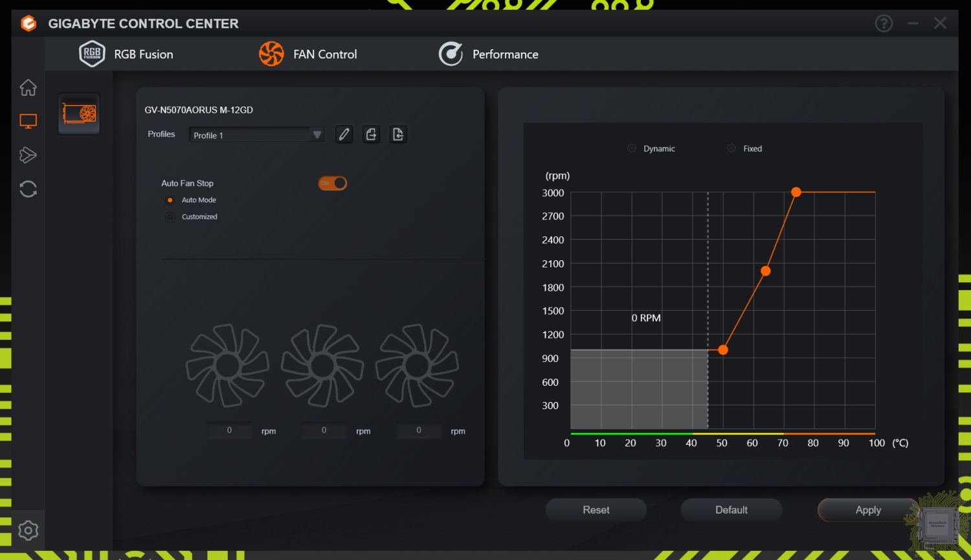Minimize the Gigabyte Control Center window
Viewport: 971px width, 560px height.
pos(913,24)
